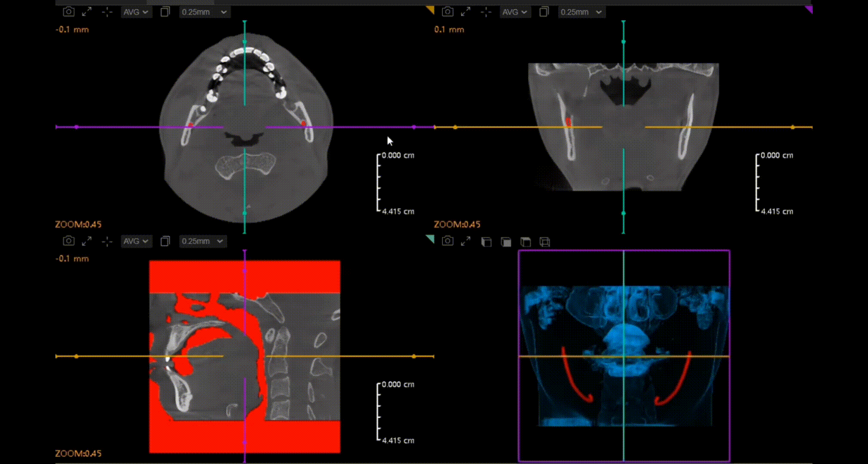The image size is (868, 464).
Task: Show top face cube view in 3D panel
Action: click(x=526, y=242)
